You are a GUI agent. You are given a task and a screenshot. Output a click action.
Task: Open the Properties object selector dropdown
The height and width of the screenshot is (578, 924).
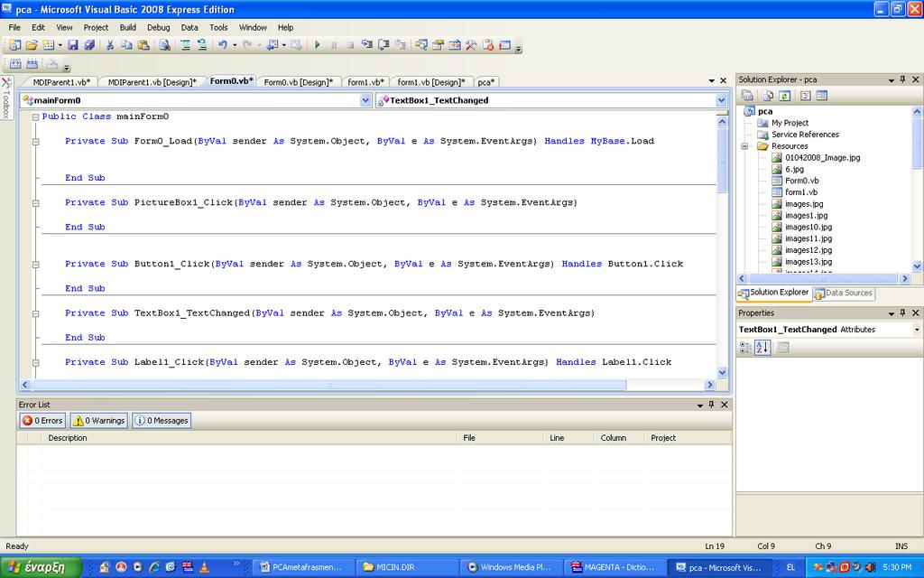pyautogui.click(x=917, y=330)
